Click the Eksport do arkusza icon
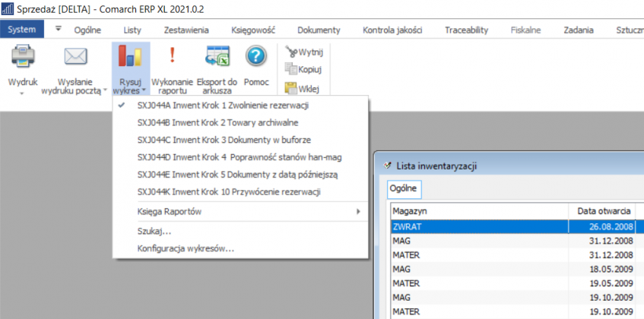644x319 pixels. (x=217, y=57)
